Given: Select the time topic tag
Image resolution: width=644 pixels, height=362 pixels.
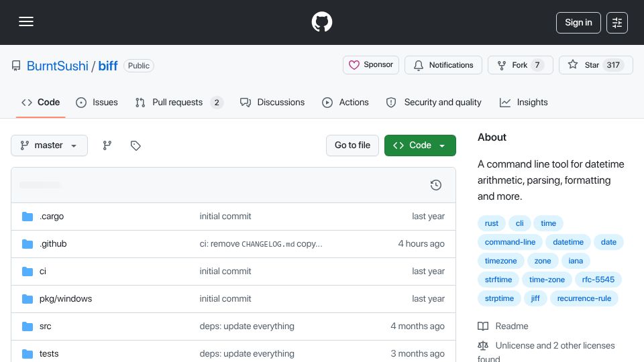Looking at the screenshot, I should pos(548,223).
